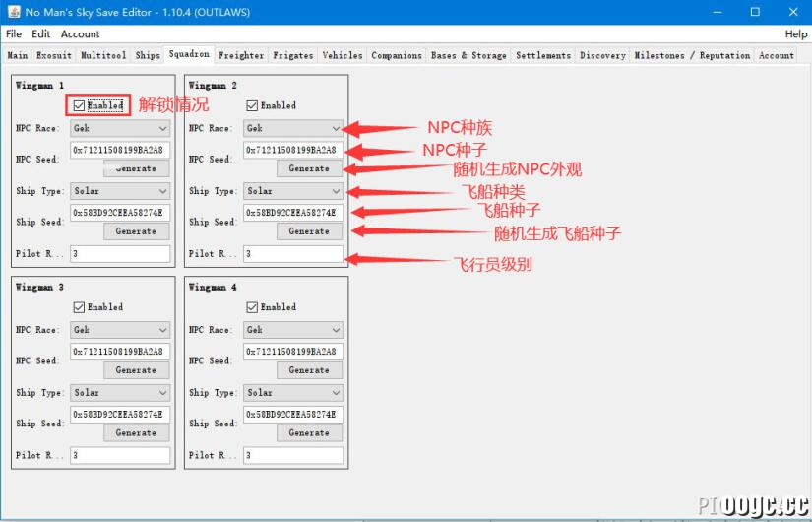812x522 pixels.
Task: Click Wingman 3 NPC Seed field
Action: (x=120, y=352)
